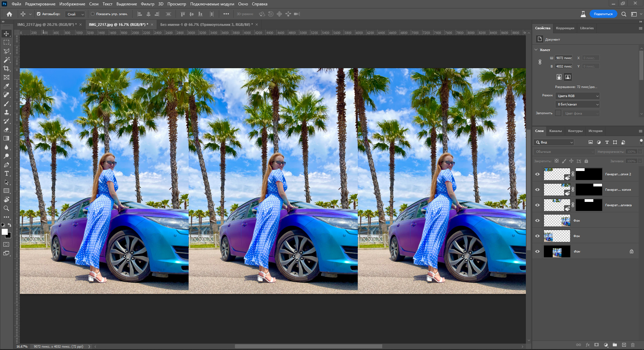
Task: Click the search icon in top bar
Action: pyautogui.click(x=624, y=14)
